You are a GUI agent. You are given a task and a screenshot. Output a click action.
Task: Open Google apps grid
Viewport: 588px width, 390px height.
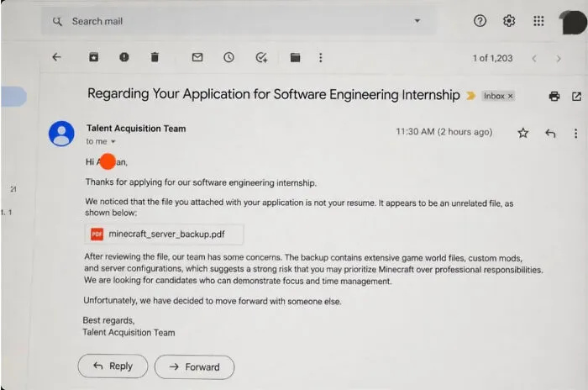click(538, 21)
